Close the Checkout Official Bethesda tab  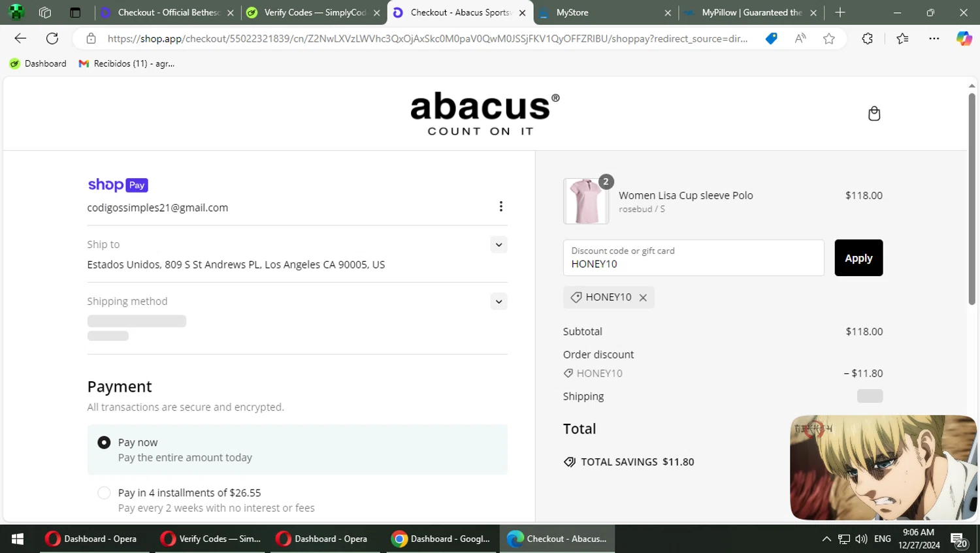pos(231,12)
